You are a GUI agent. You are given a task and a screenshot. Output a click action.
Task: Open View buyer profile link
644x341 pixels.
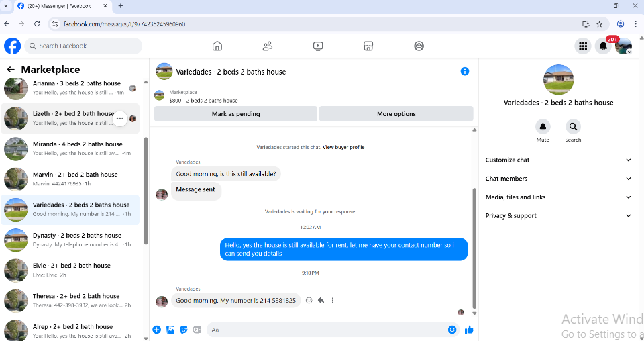tap(343, 147)
